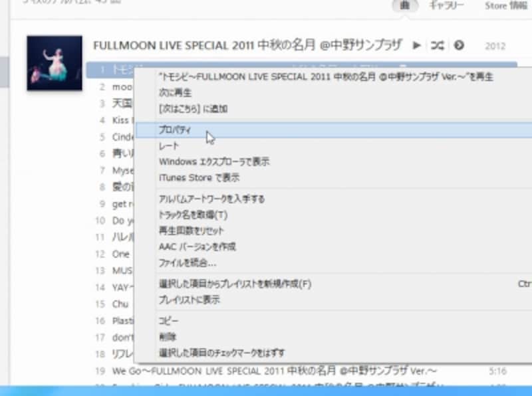Switch to the ギャラリー tab

point(446,5)
